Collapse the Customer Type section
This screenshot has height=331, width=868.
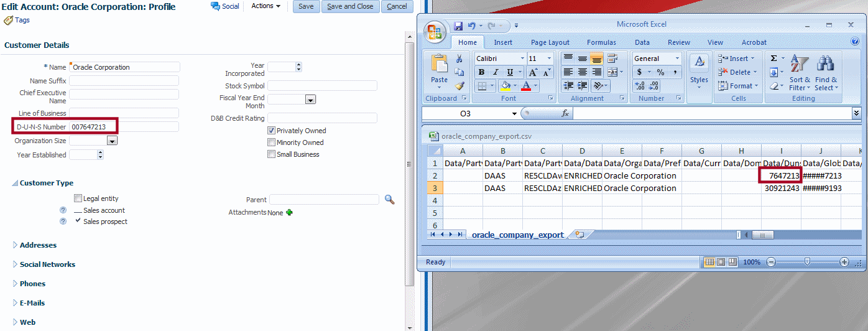point(15,183)
